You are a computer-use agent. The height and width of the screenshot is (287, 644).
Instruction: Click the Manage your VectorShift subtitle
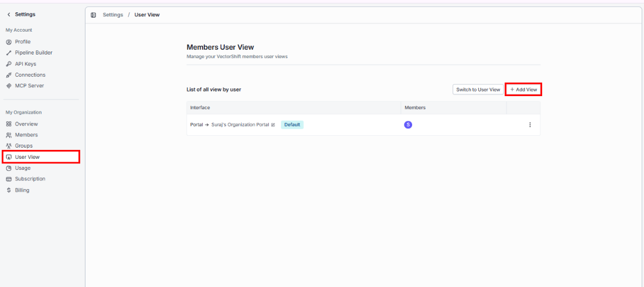(237, 57)
